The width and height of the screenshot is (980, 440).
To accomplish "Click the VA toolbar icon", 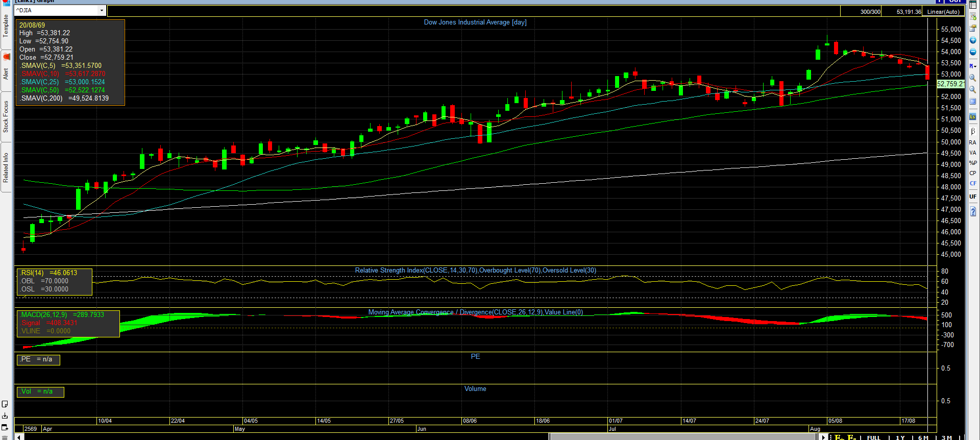I will 973,153.
